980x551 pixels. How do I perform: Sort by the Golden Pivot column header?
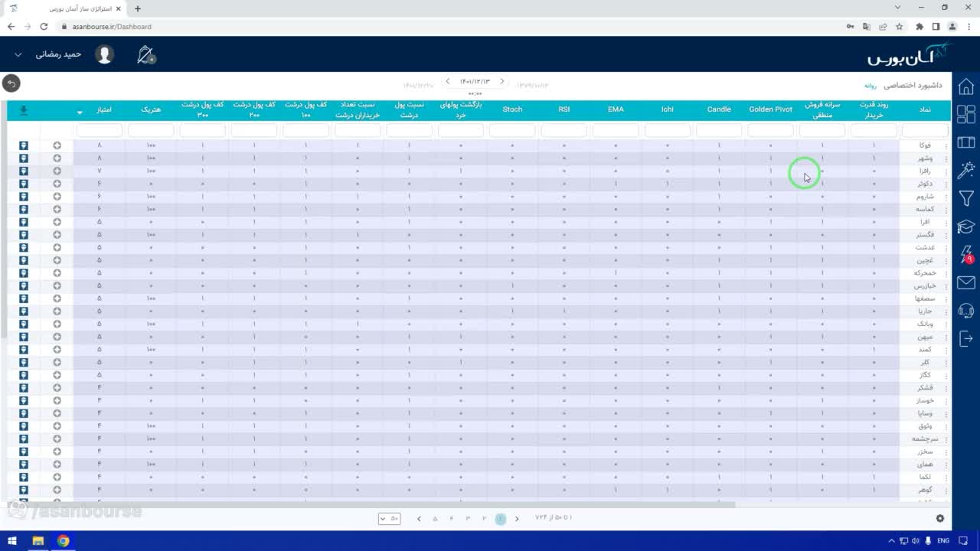pos(770,109)
